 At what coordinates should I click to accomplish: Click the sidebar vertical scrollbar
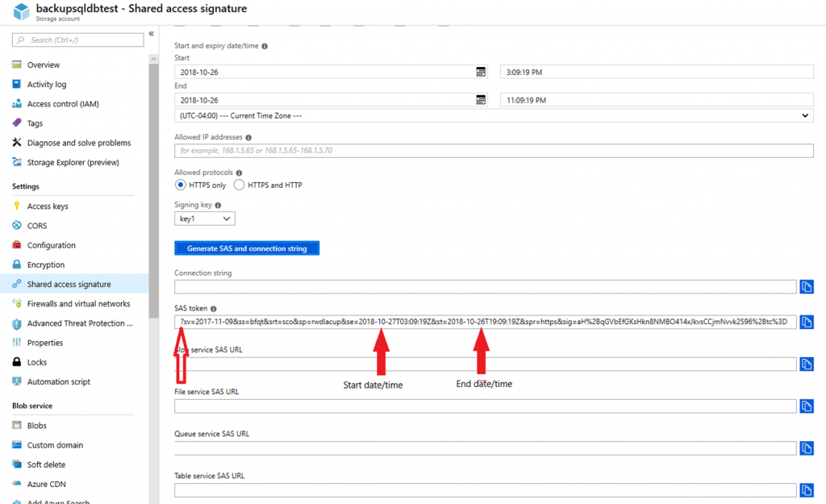tap(154, 190)
